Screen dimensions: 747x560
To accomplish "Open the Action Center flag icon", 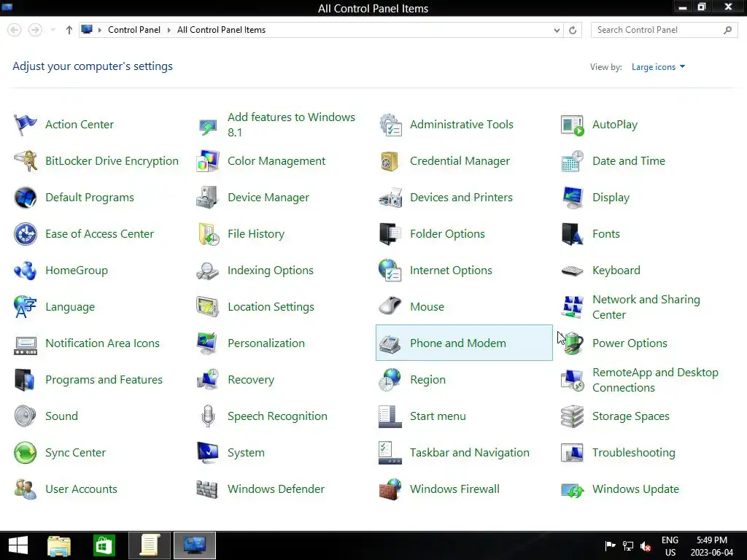I will (26, 125).
